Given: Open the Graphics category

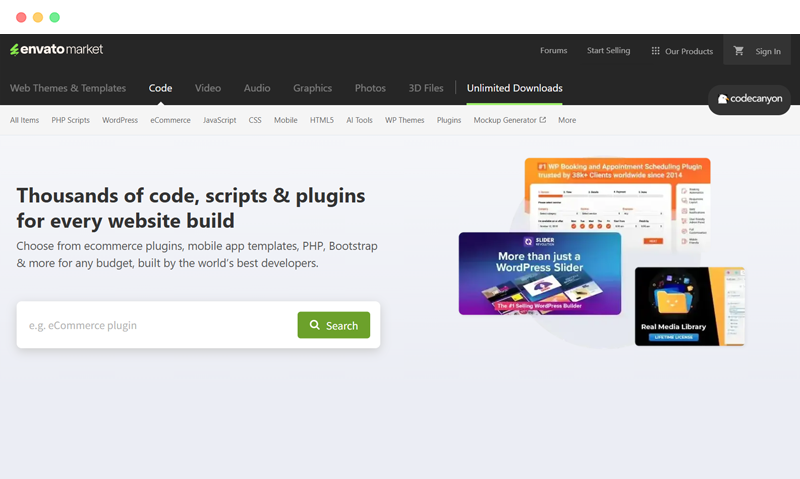Looking at the screenshot, I should click(312, 88).
